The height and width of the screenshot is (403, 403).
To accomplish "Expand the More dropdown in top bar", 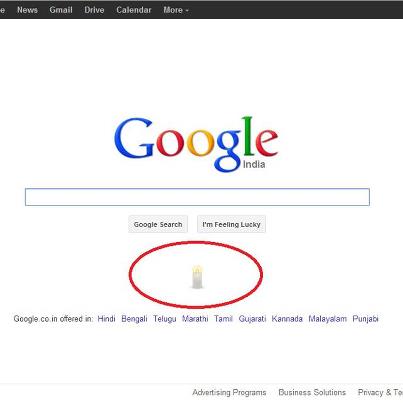I will [176, 10].
